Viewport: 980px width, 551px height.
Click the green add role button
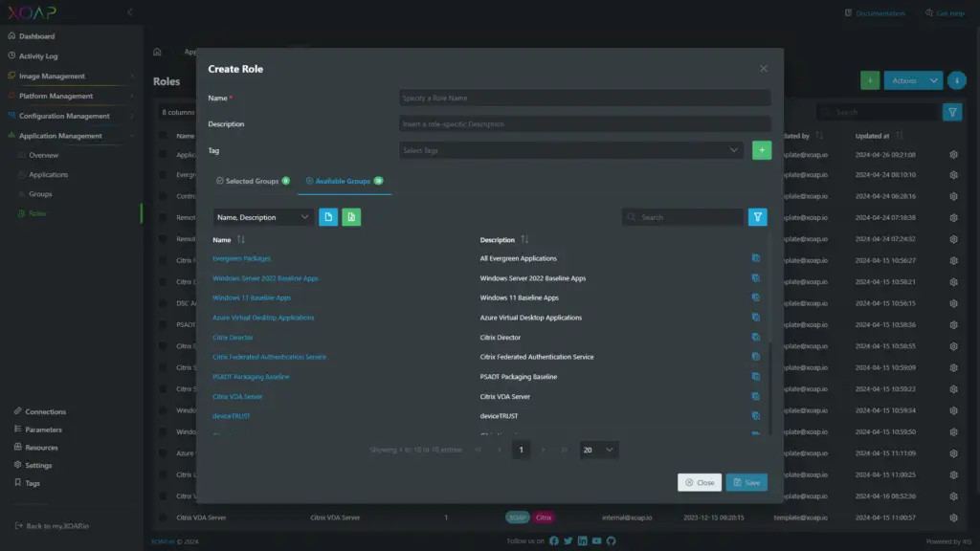(x=869, y=80)
